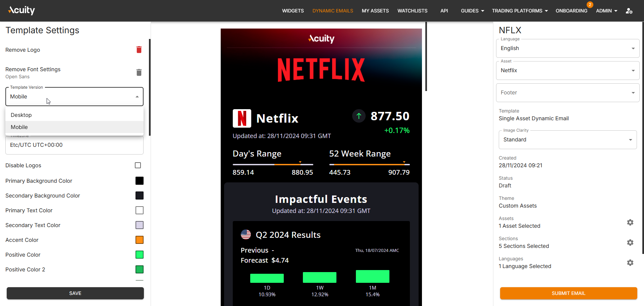This screenshot has height=306, width=644.
Task: Click the preview pane scrollbar
Action: pos(426,56)
